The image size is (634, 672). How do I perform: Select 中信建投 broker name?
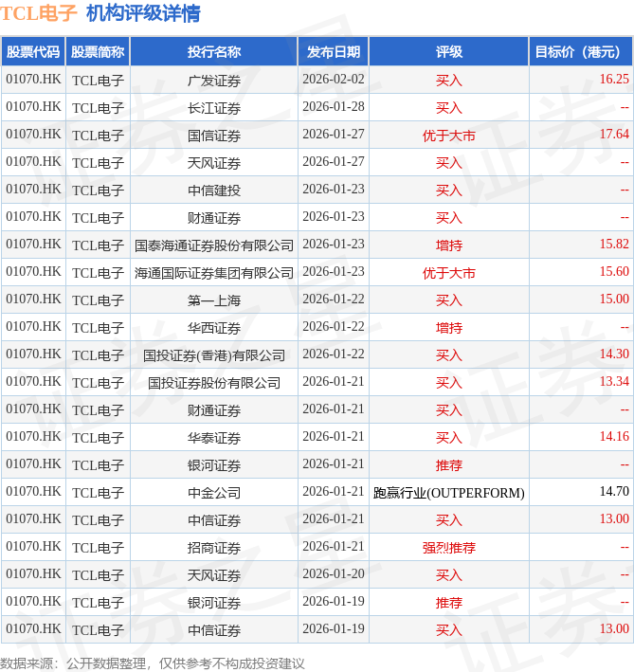coord(214,191)
